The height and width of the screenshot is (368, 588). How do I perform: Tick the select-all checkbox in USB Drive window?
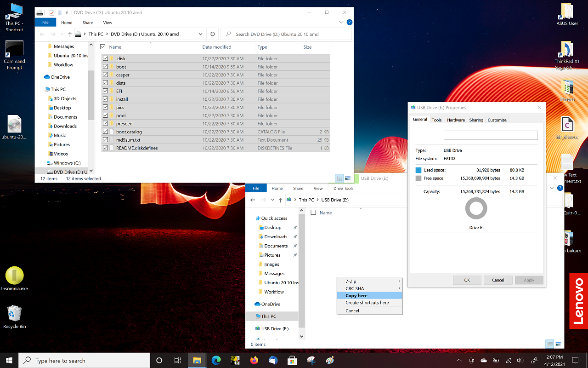pos(313,213)
